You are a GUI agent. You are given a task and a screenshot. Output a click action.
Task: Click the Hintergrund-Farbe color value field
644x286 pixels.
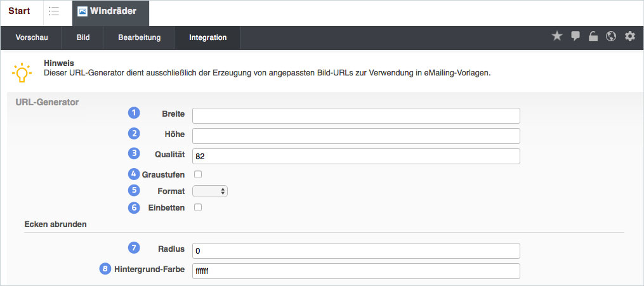point(356,271)
